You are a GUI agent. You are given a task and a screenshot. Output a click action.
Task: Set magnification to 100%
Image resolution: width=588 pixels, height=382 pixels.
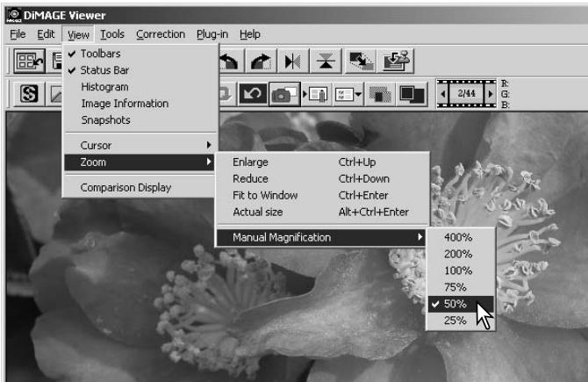point(461,270)
